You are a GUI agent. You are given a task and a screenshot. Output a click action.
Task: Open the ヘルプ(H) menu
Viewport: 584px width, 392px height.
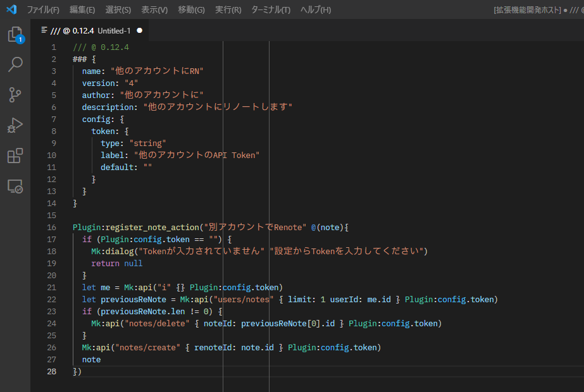tap(315, 9)
